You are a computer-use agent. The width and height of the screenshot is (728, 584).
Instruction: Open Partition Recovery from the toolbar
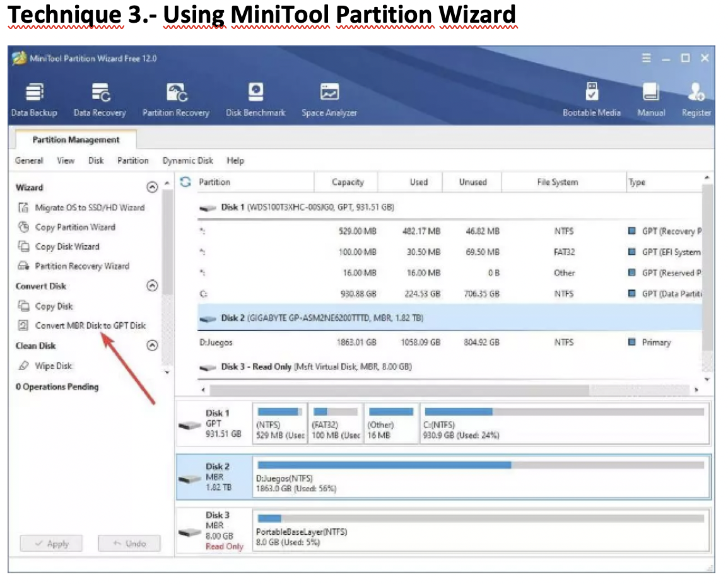[176, 100]
